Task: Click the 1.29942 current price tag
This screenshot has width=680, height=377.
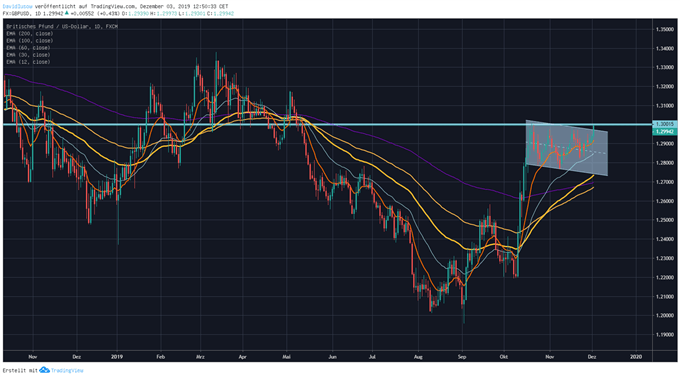Action: pyautogui.click(x=664, y=131)
